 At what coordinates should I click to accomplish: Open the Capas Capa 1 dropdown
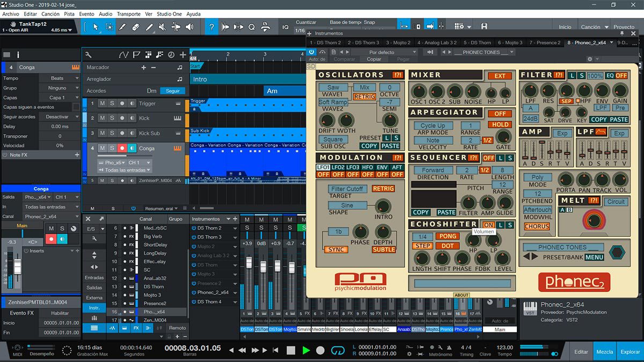tap(59, 98)
